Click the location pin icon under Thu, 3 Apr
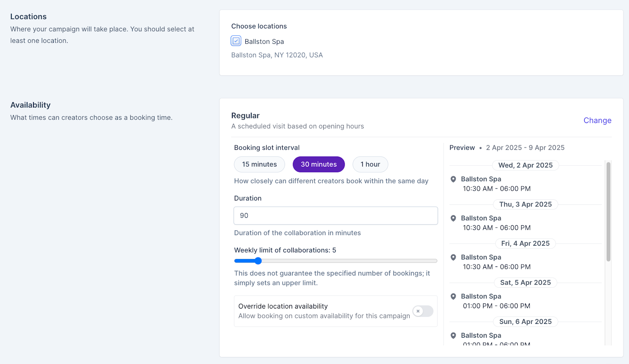 point(453,218)
